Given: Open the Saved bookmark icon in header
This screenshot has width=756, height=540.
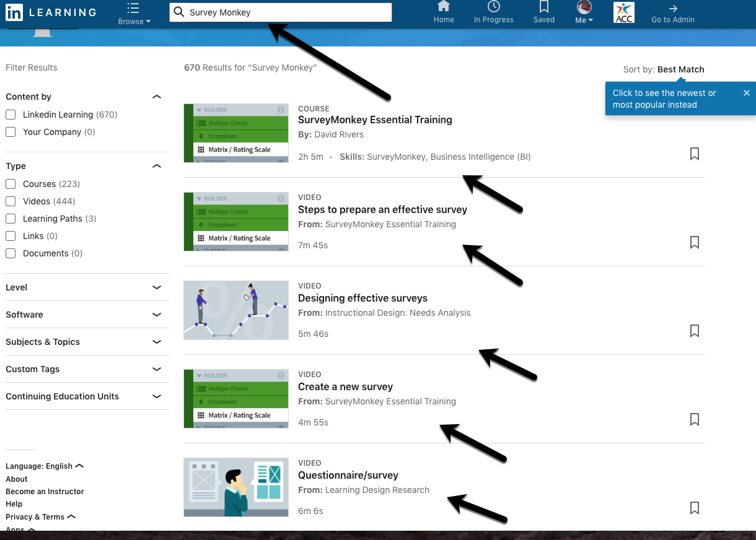Looking at the screenshot, I should (544, 7).
